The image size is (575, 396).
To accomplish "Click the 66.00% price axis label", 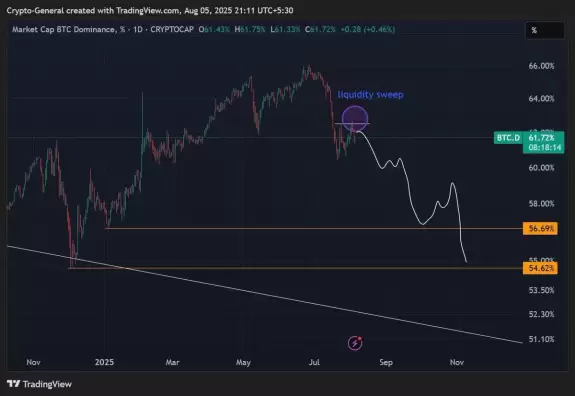I will coord(541,66).
